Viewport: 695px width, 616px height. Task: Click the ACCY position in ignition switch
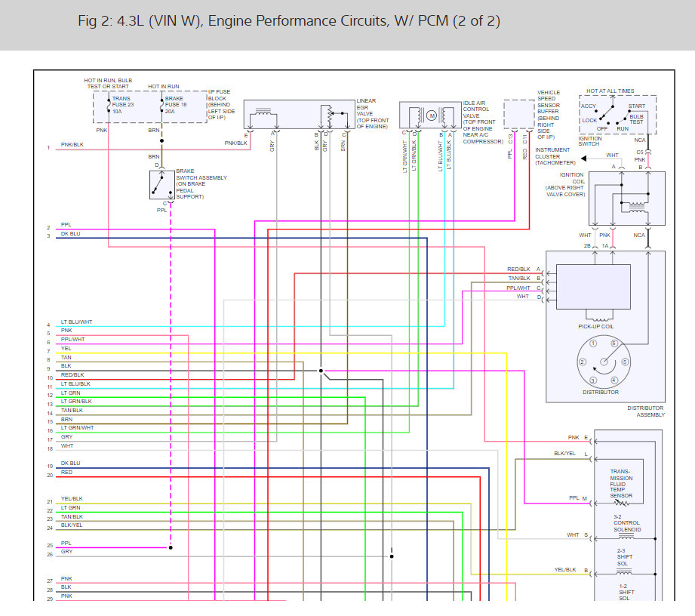(589, 106)
